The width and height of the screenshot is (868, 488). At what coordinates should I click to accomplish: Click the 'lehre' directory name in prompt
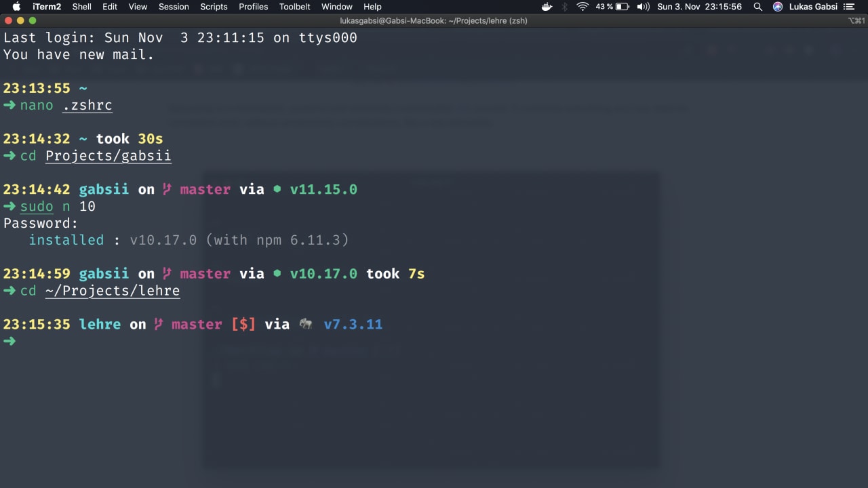tap(100, 325)
